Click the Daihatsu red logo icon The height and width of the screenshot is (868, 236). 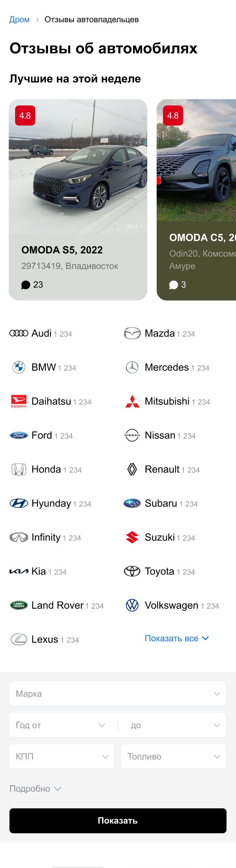(x=19, y=401)
